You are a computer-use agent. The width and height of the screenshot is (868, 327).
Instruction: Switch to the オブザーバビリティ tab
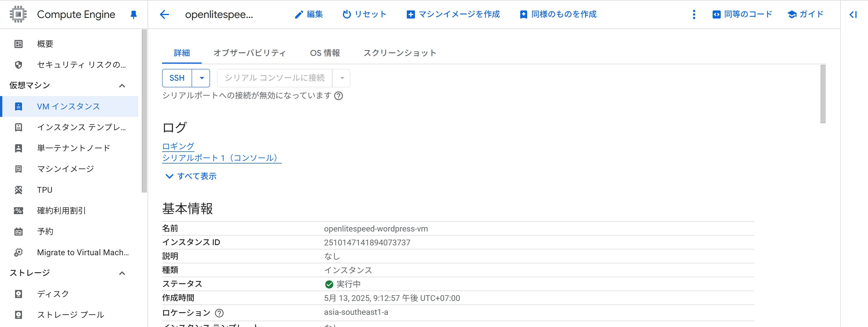pyautogui.click(x=249, y=53)
